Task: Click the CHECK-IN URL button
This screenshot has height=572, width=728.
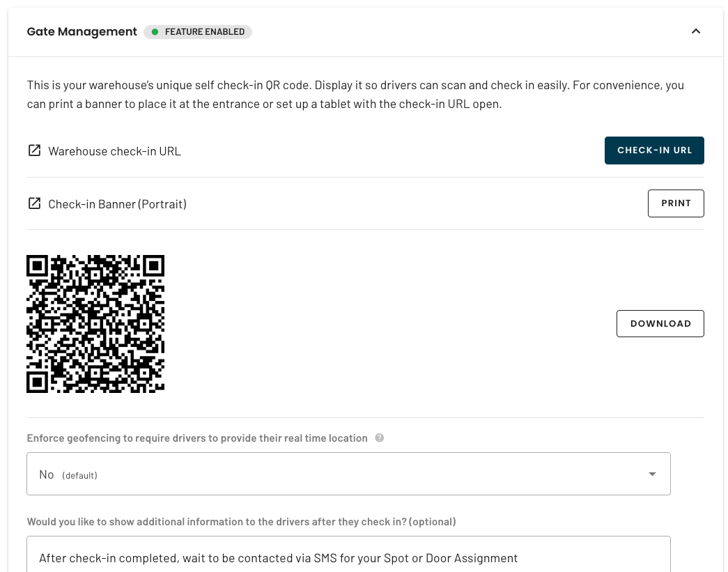Action: pos(654,150)
